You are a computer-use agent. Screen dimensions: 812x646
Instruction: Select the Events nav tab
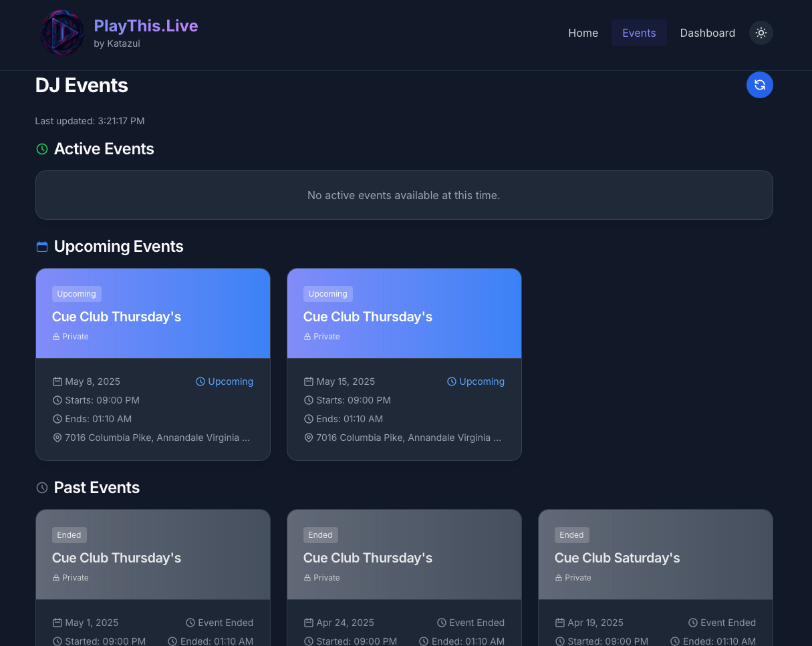[x=638, y=33]
